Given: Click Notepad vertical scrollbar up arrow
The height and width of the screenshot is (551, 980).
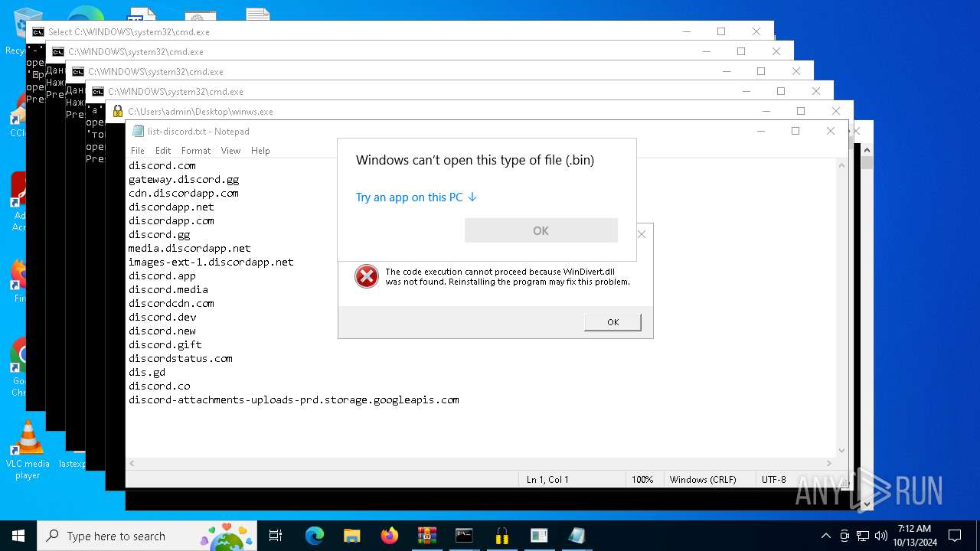Looking at the screenshot, I should click(x=842, y=165).
